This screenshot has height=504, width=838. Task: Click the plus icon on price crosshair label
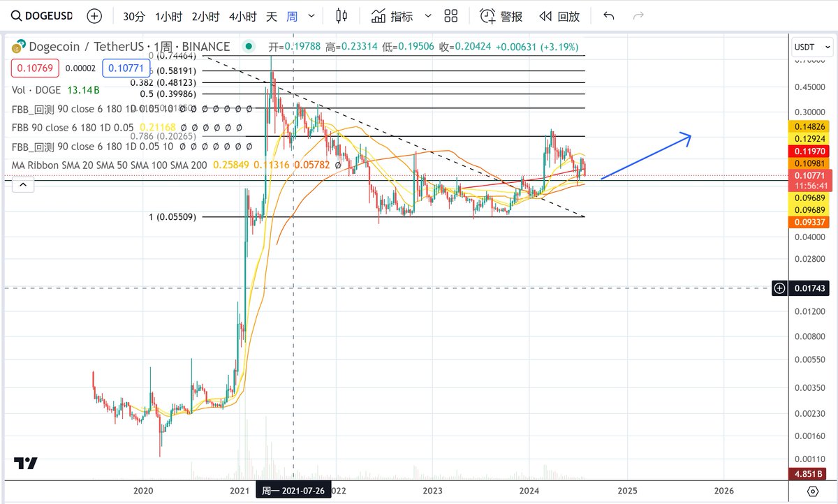click(780, 288)
